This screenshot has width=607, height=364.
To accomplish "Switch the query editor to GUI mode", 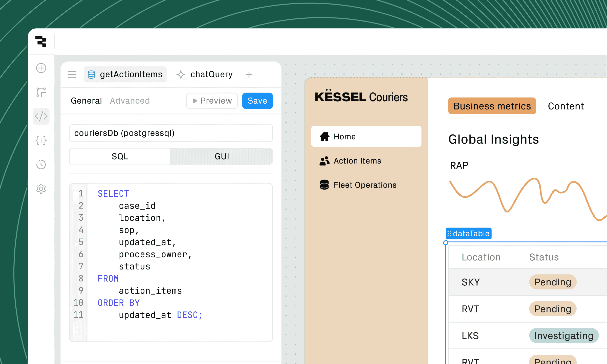I will (x=222, y=156).
